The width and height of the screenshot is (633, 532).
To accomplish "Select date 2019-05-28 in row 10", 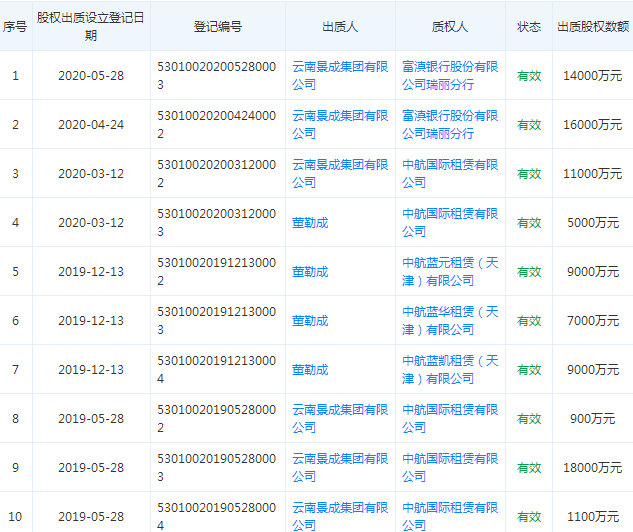I will pyautogui.click(x=91, y=516).
